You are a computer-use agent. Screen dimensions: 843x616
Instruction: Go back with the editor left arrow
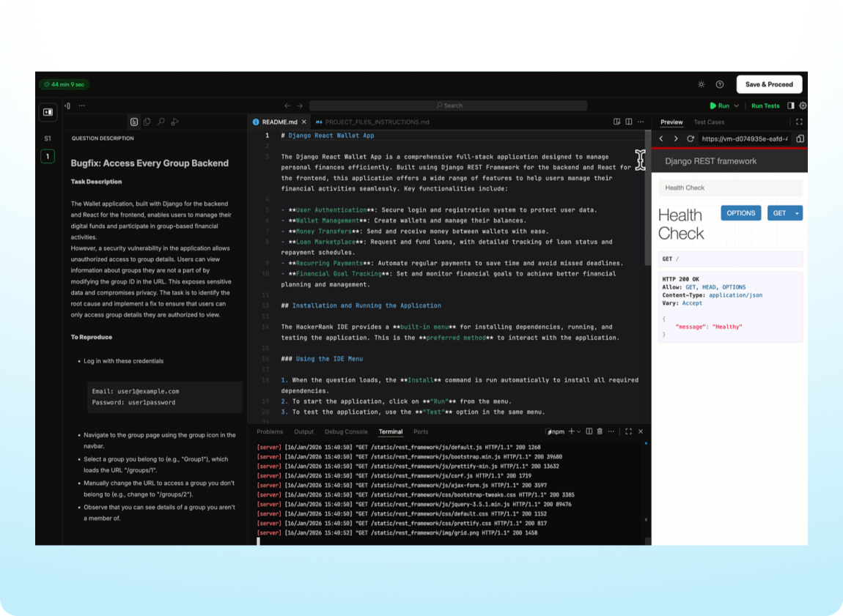(x=287, y=105)
